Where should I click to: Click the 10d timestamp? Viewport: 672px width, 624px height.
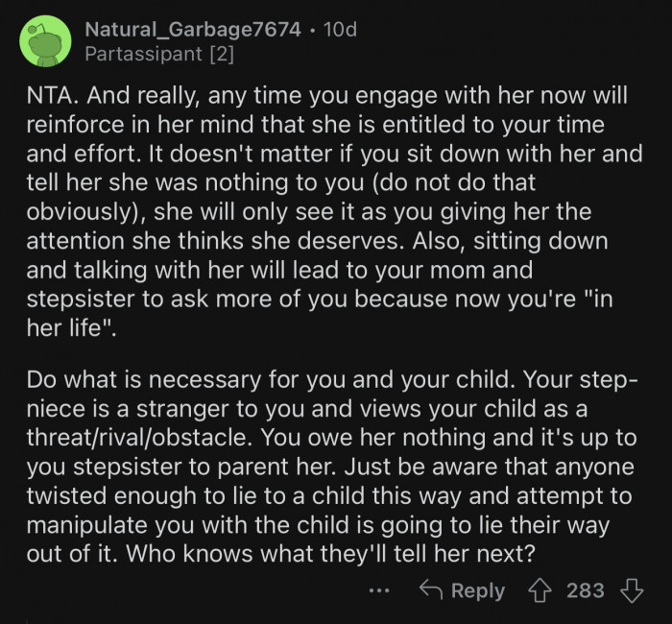(340, 29)
